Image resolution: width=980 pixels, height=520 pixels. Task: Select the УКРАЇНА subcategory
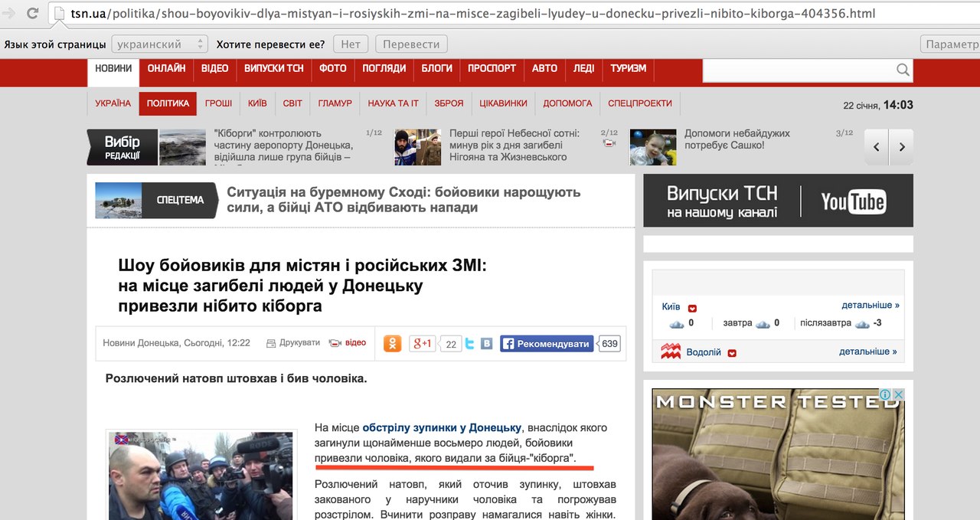113,103
